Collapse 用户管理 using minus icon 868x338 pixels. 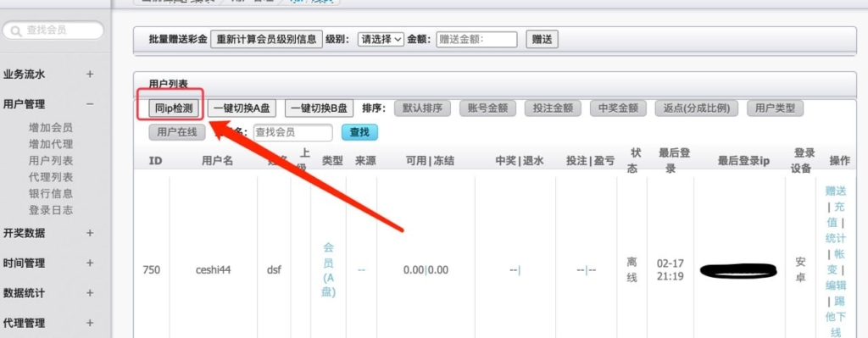coord(90,104)
